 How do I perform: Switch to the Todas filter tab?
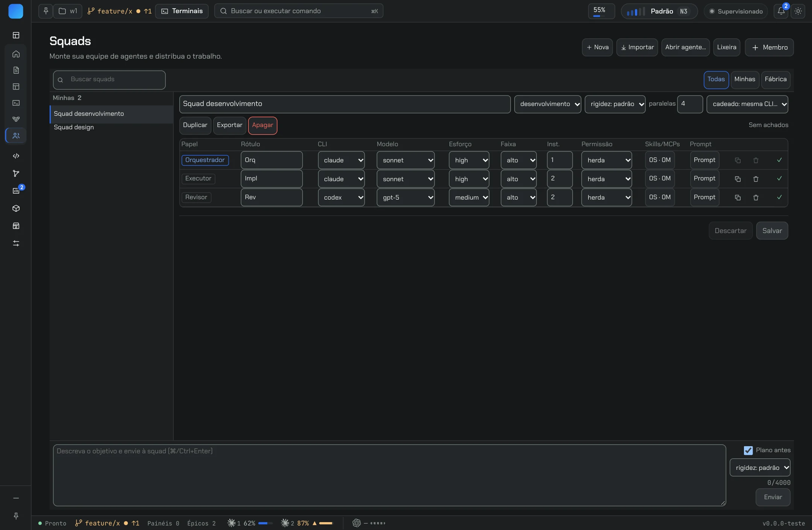716,79
